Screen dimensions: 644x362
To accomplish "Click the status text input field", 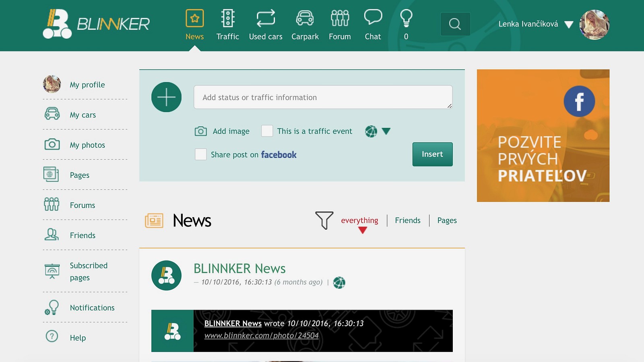I will tap(323, 97).
